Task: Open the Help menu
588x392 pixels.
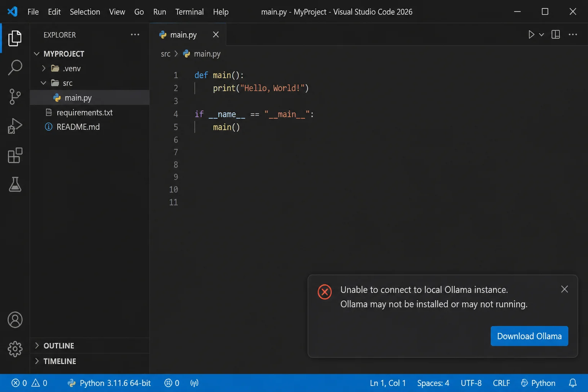Action: 221,11
